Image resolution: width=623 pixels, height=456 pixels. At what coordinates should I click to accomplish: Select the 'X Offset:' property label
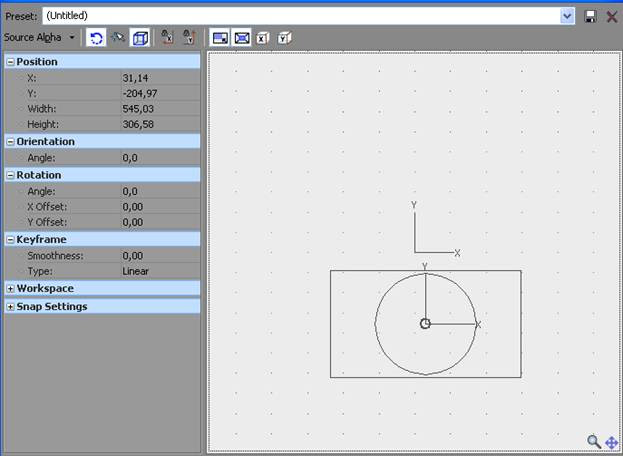point(47,207)
